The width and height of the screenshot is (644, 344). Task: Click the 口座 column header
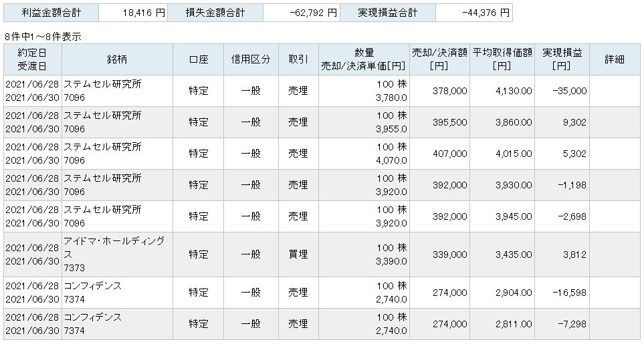[199, 59]
